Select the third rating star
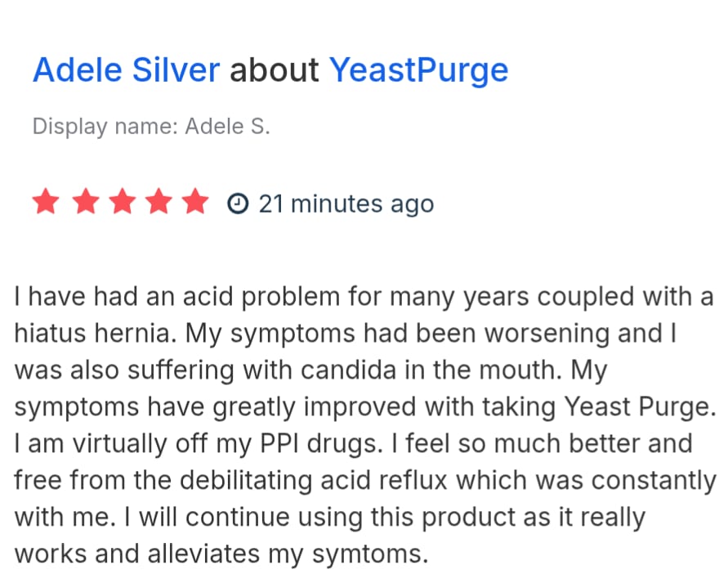Image resolution: width=728 pixels, height=583 pixels. (x=121, y=202)
